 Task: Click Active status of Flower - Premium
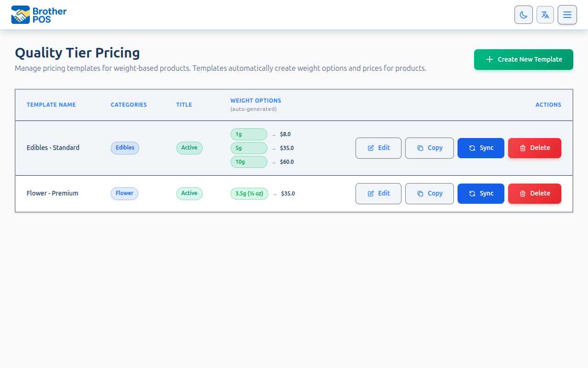point(189,193)
